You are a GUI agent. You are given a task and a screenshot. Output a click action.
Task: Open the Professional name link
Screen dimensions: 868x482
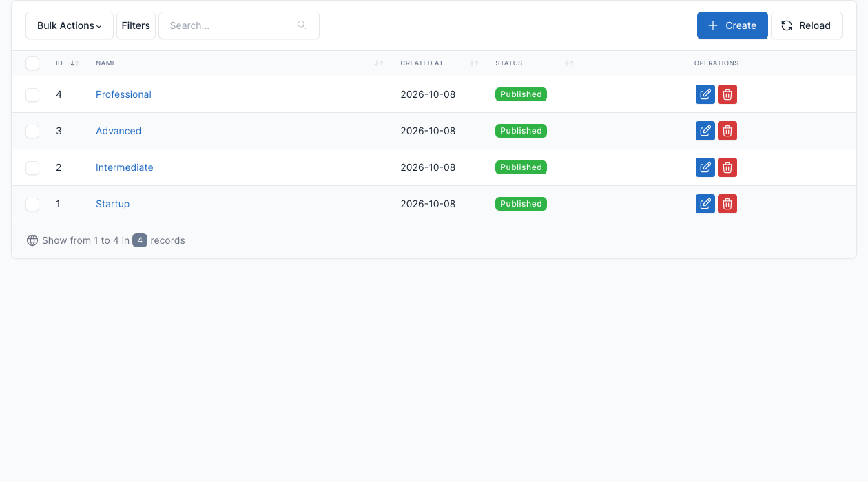click(123, 94)
